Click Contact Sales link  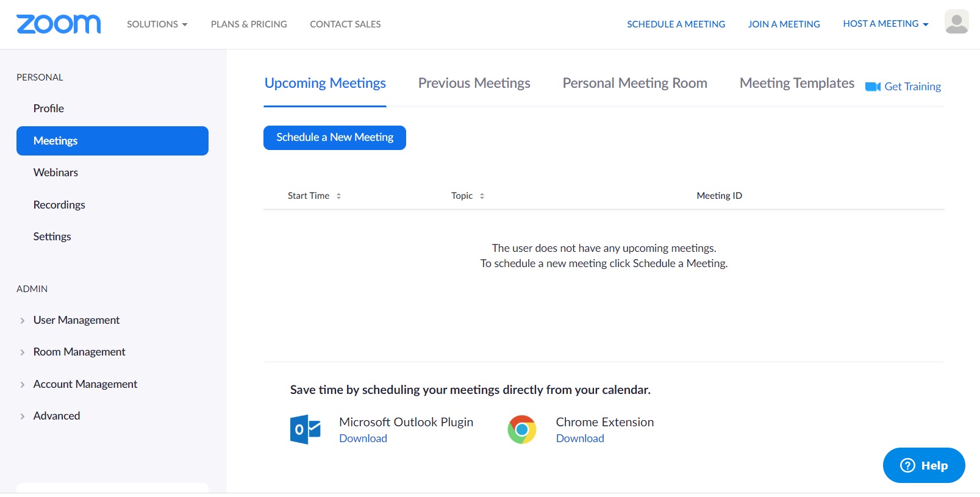[345, 24]
